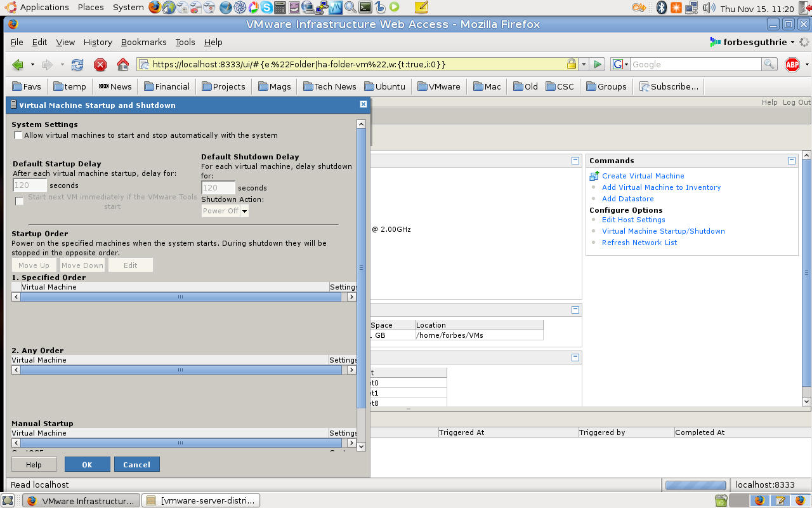Click the system monitor graph launcher
The image size is (812, 508).
click(x=336, y=8)
